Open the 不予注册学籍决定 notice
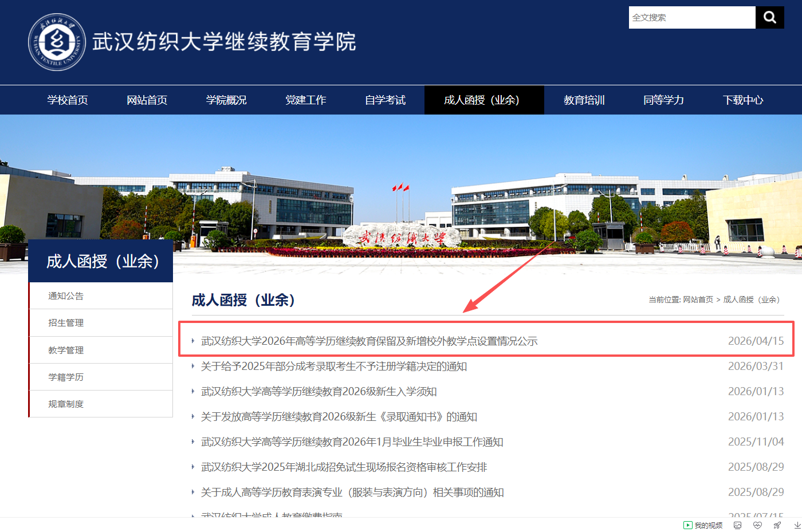 point(334,367)
